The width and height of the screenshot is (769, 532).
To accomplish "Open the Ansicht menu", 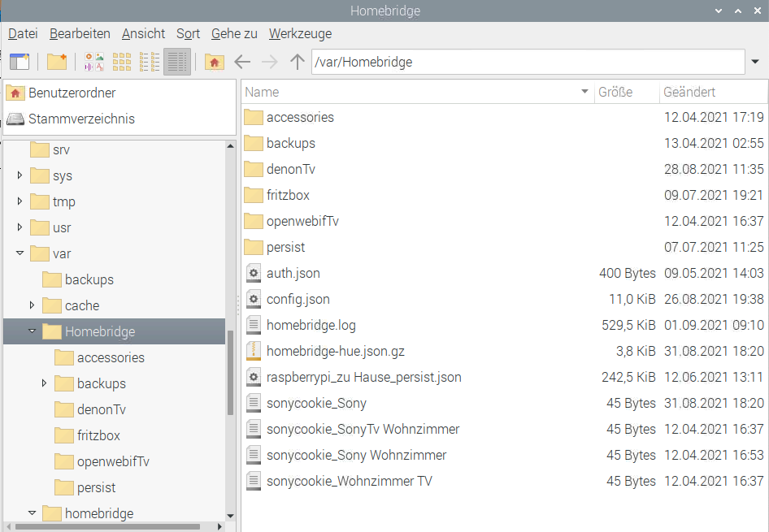I will pyautogui.click(x=143, y=34).
